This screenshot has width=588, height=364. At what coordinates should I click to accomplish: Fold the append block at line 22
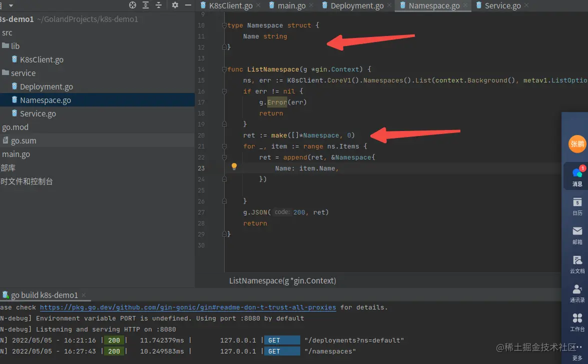[224, 157]
